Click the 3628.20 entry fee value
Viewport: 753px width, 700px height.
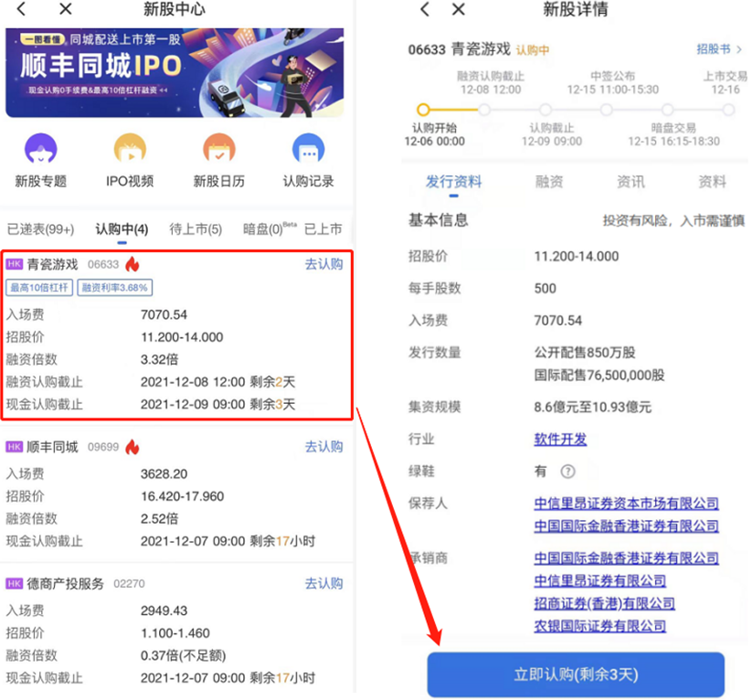[164, 474]
